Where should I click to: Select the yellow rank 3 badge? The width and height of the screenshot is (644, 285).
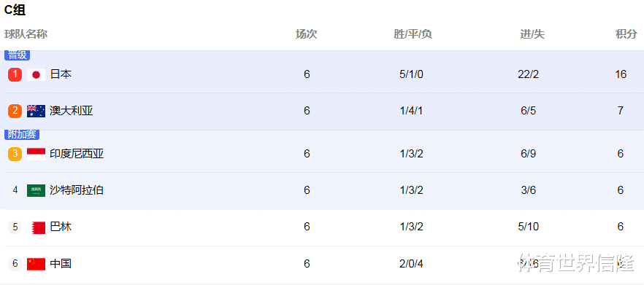[x=15, y=154]
